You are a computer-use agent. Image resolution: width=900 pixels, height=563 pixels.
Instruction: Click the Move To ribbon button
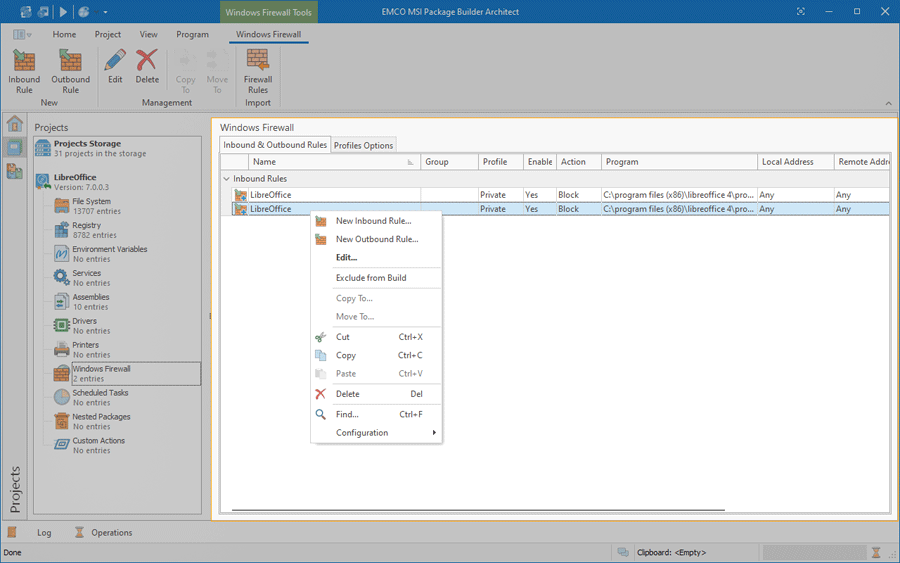[217, 71]
